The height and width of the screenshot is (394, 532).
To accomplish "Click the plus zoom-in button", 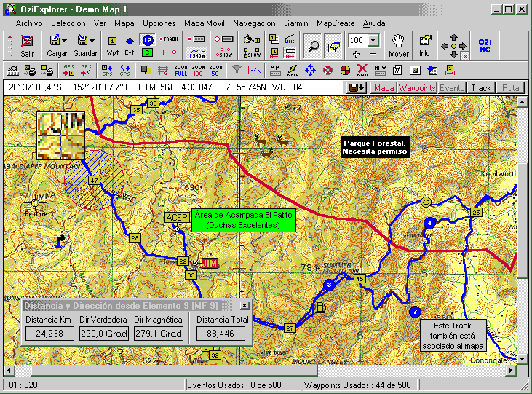I will pyautogui.click(x=356, y=54).
